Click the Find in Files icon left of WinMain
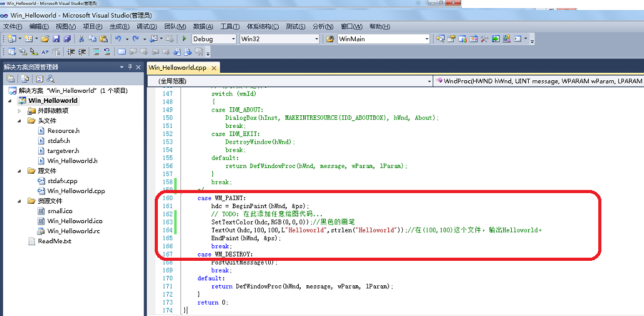The height and width of the screenshot is (316, 644). [330, 39]
